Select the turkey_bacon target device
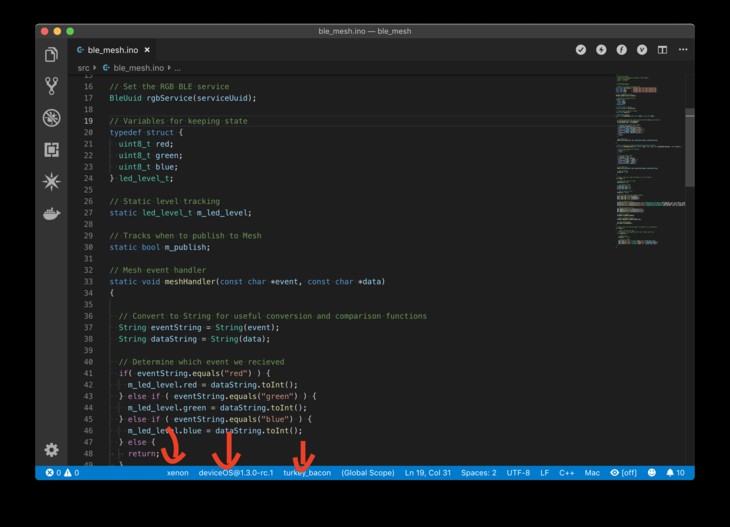The height and width of the screenshot is (527, 730). 307,472
